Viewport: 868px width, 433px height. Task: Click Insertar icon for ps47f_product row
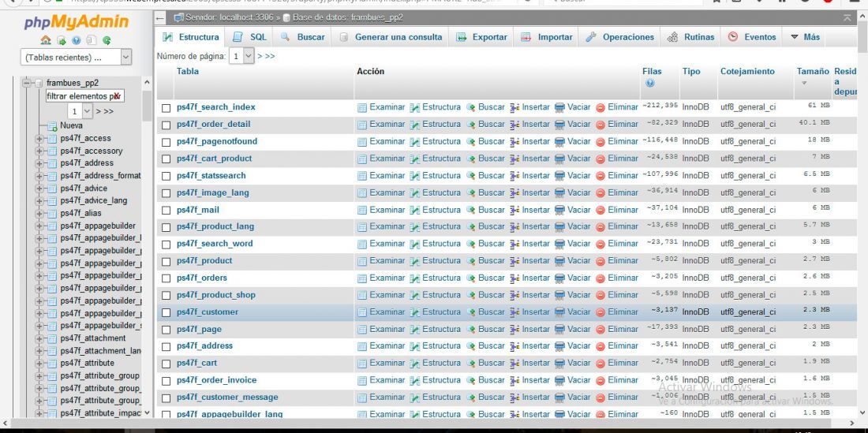pyautogui.click(x=514, y=262)
